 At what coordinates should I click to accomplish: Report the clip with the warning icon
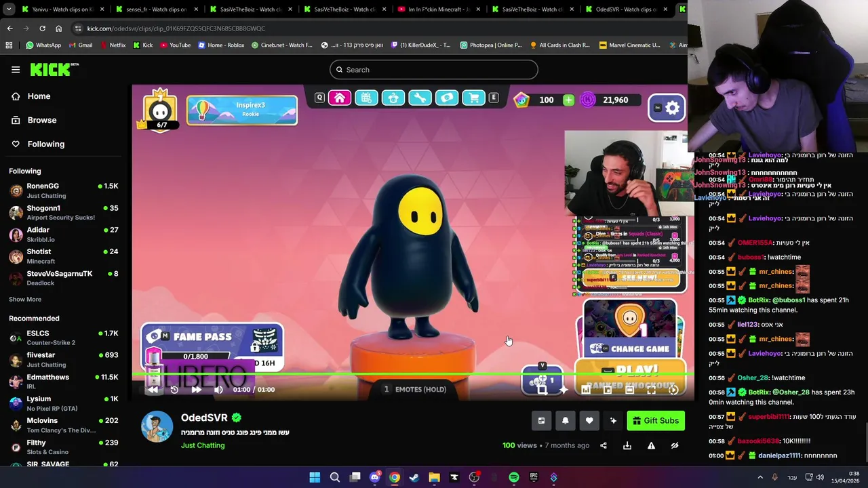click(x=651, y=446)
